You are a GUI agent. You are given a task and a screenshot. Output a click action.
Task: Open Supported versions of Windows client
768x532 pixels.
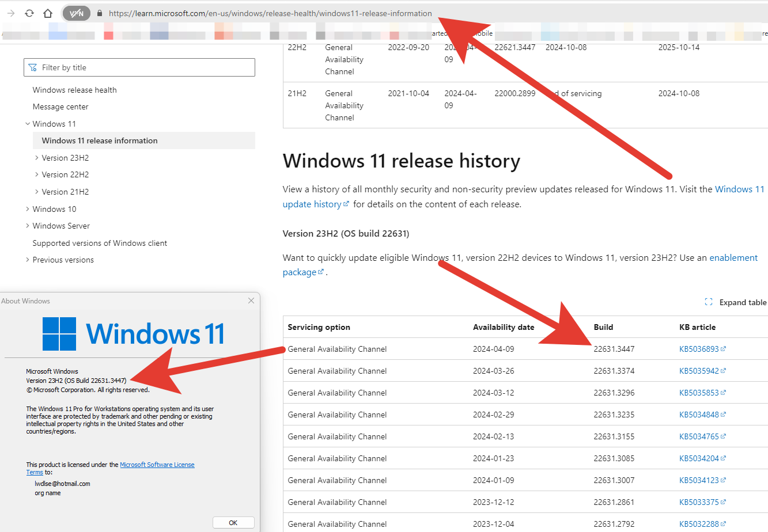(x=100, y=243)
